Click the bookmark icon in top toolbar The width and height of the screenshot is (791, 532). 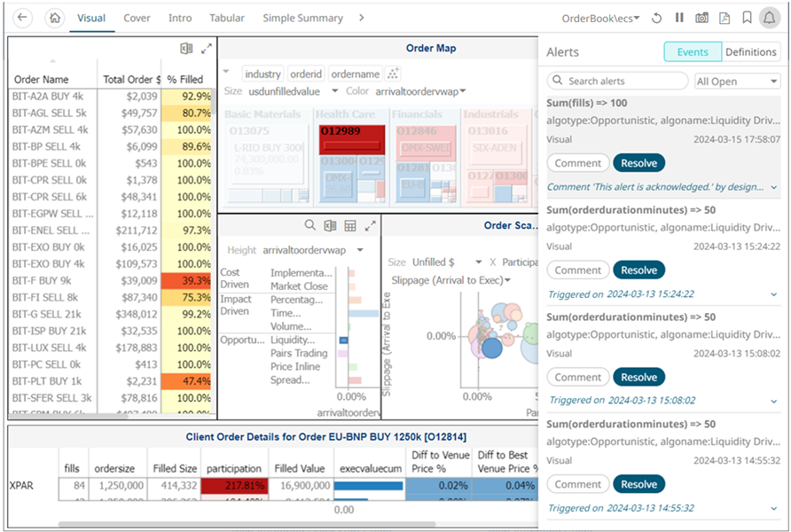coord(748,18)
